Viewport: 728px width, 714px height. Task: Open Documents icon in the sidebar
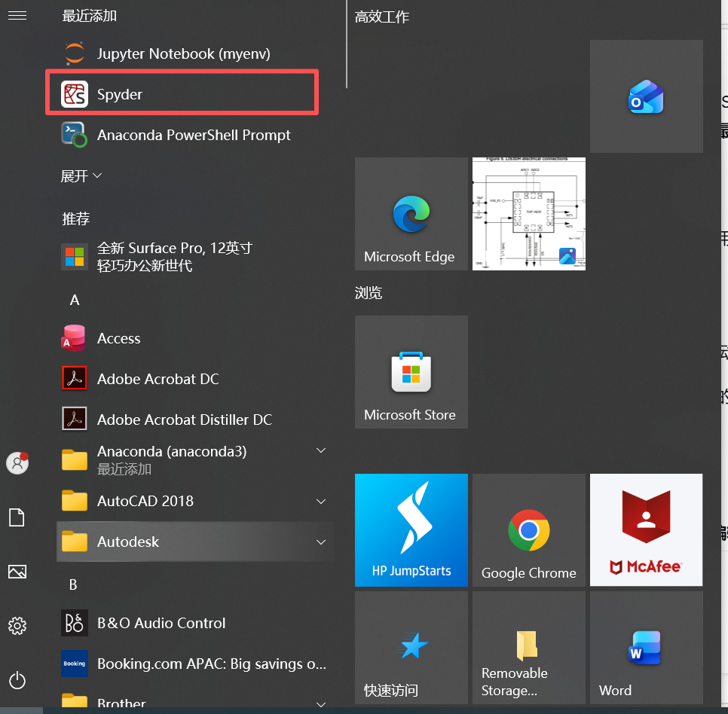click(x=17, y=517)
